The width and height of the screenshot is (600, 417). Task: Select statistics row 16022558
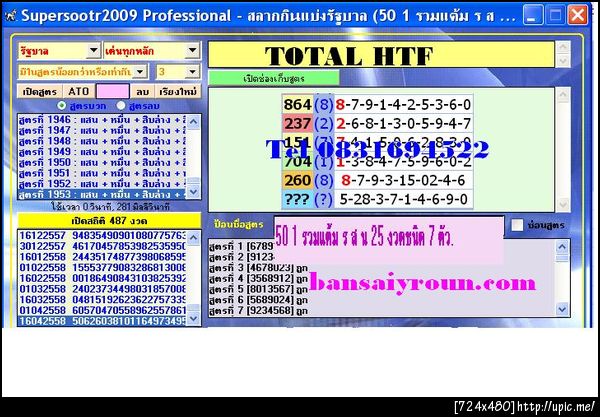click(102, 278)
